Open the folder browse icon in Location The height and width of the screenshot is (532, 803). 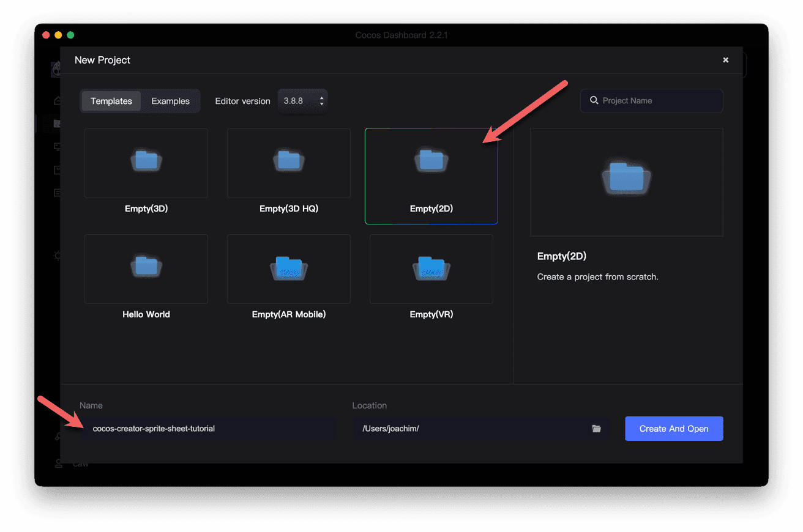(x=597, y=429)
